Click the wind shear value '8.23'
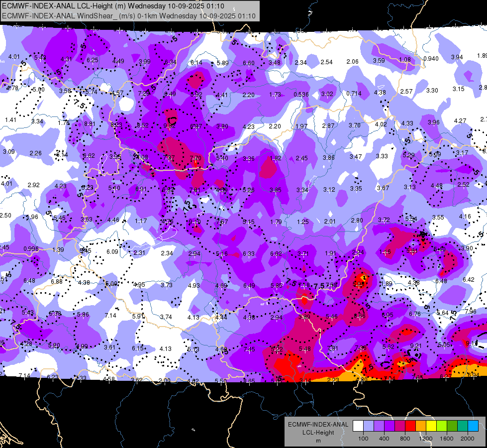Viewport: 487px width, 448px height. 116,125
